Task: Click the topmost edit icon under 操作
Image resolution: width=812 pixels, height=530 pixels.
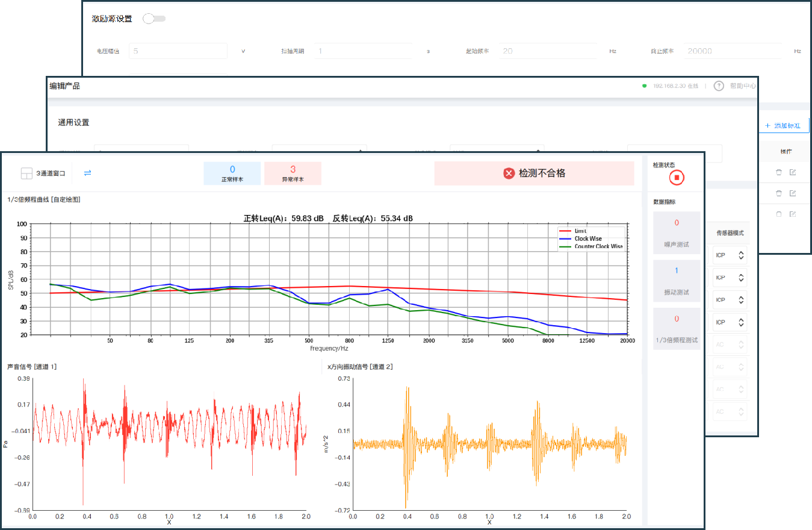Action: [793, 172]
